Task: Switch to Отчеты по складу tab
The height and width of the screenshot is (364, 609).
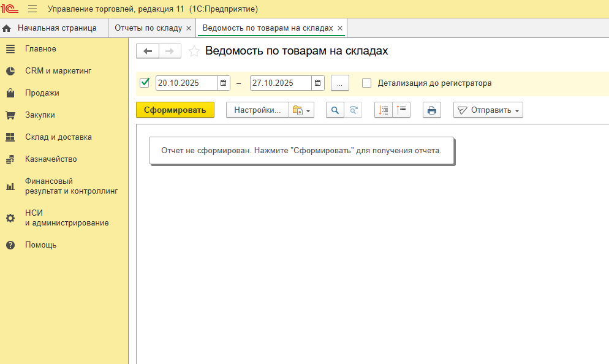Action: click(x=148, y=28)
